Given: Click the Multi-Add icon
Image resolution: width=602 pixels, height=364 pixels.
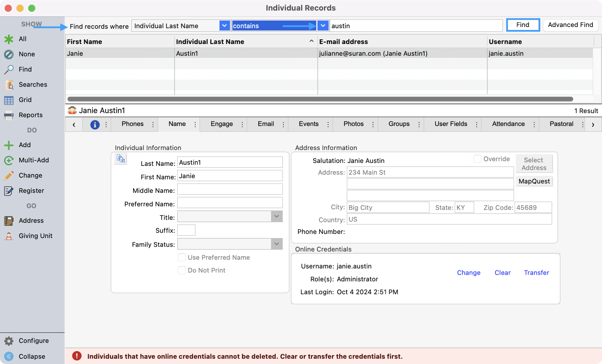Looking at the screenshot, I should (x=9, y=160).
